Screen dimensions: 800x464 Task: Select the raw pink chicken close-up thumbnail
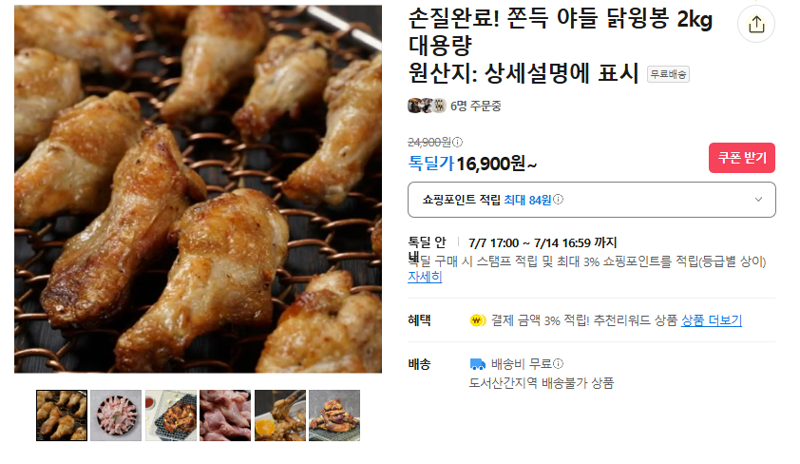[x=226, y=416]
